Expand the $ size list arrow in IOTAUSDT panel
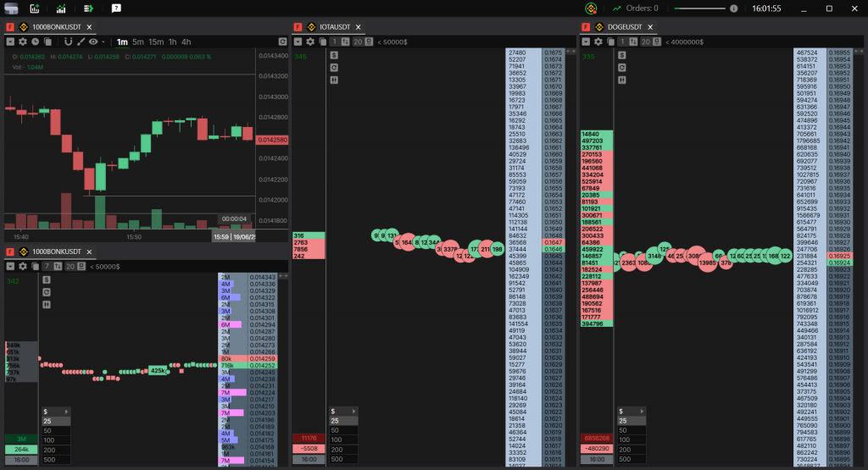Image resolution: width=868 pixels, height=470 pixels. [354, 411]
